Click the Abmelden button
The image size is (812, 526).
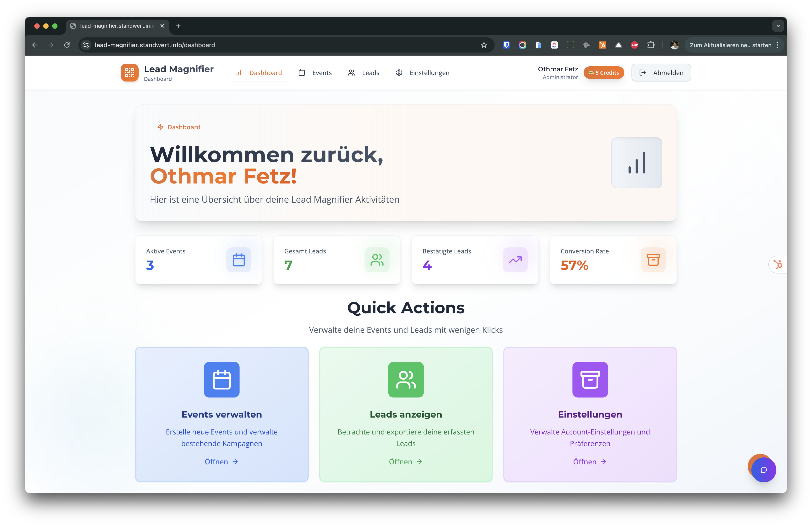661,72
